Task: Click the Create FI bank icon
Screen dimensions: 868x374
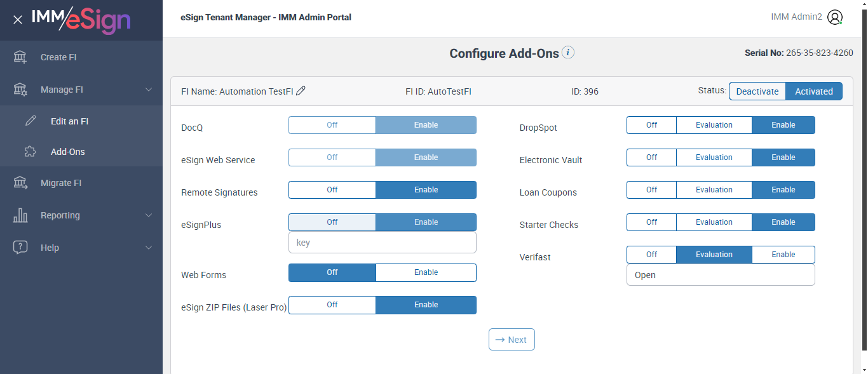Action: click(20, 57)
